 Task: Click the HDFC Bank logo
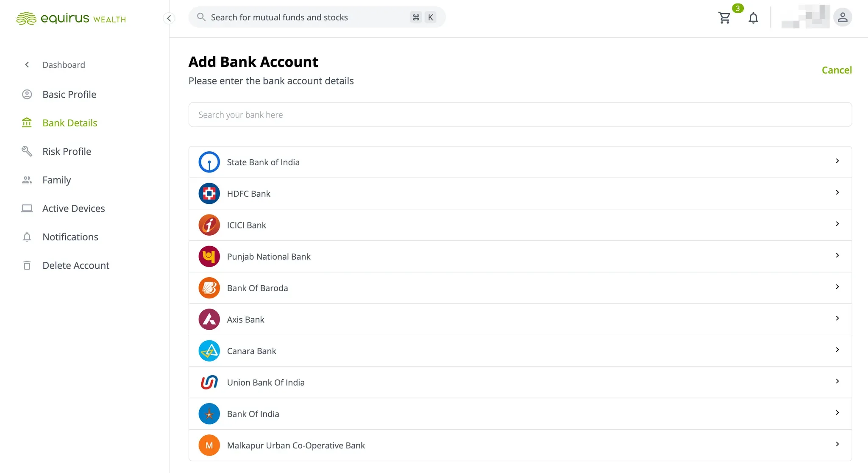209,193
